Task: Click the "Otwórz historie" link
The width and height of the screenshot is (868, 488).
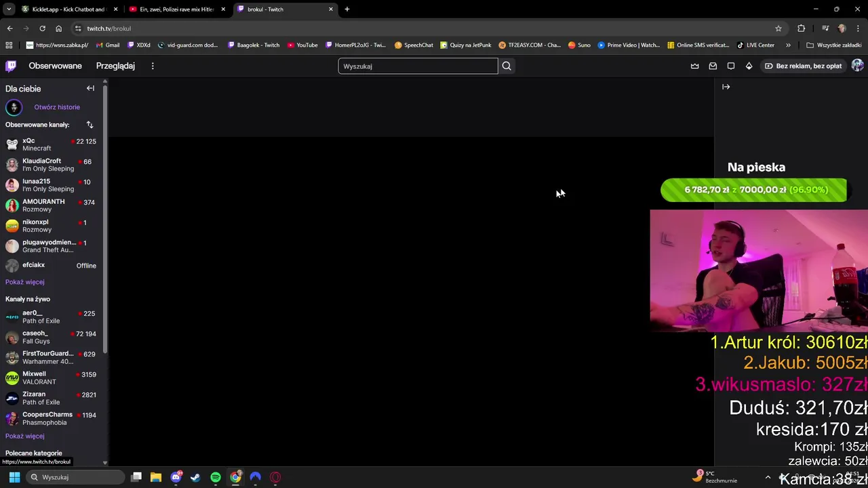Action: (x=57, y=107)
